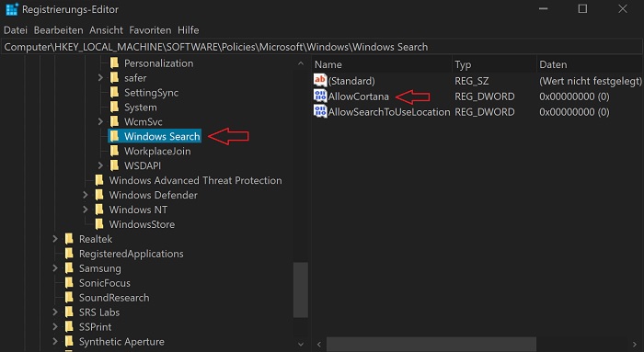The height and width of the screenshot is (352, 644).
Task: Expand the Windows NT key
Action: pos(86,210)
